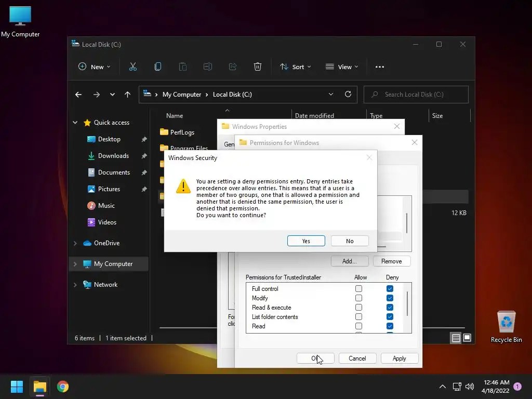Expand the My Computer tree node
Screen dimensions: 532x399
(75, 264)
